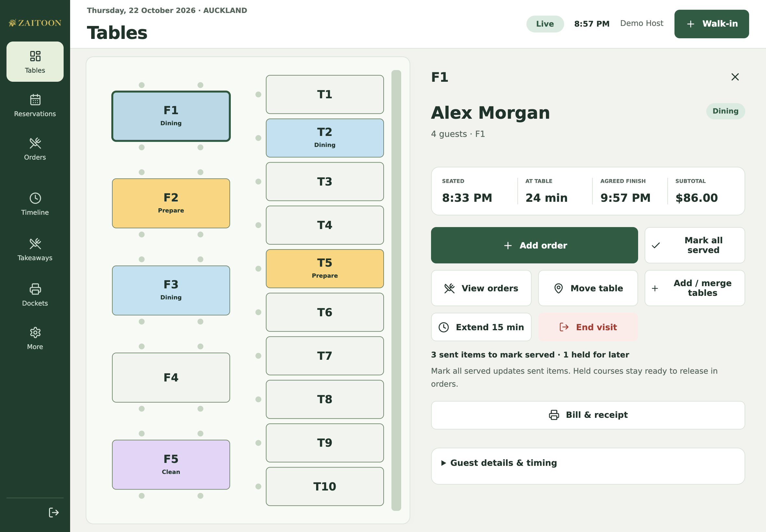Extend visit by 15 min
The image size is (766, 532).
pos(481,327)
